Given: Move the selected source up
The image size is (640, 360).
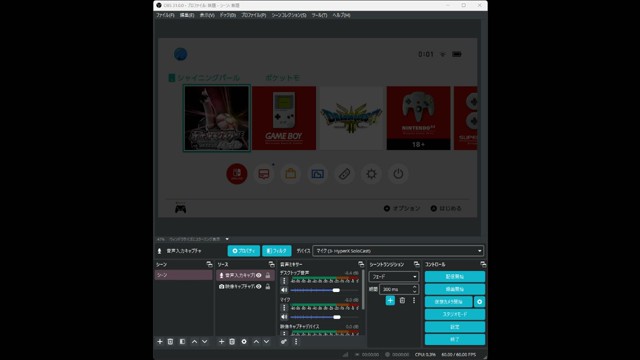Looking at the screenshot, I should pos(256,342).
